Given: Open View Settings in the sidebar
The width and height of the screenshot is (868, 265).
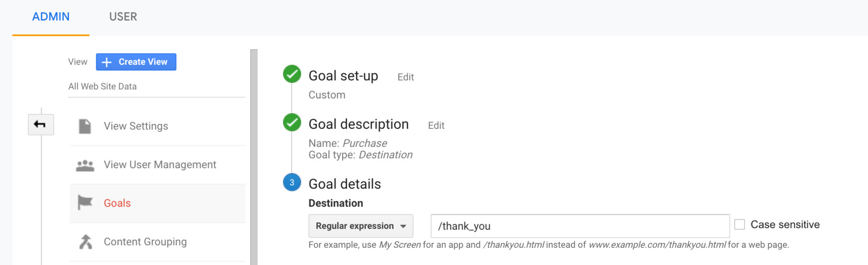Looking at the screenshot, I should (x=136, y=126).
